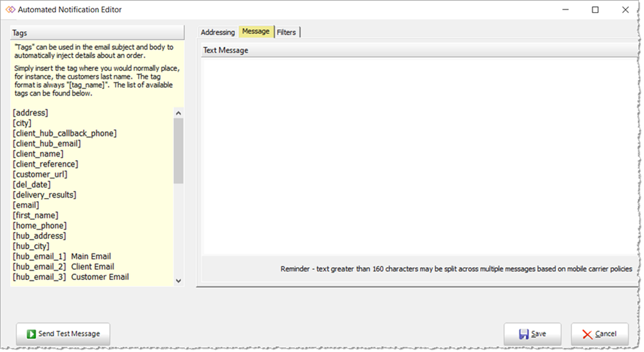Select the [hub_email_3] Customer Email tag
The height and width of the screenshot is (352, 644).
[x=70, y=276]
